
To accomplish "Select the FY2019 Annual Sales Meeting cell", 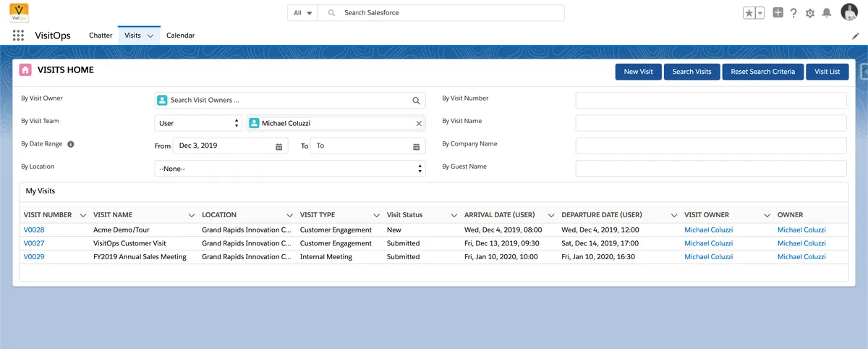I will click(140, 257).
